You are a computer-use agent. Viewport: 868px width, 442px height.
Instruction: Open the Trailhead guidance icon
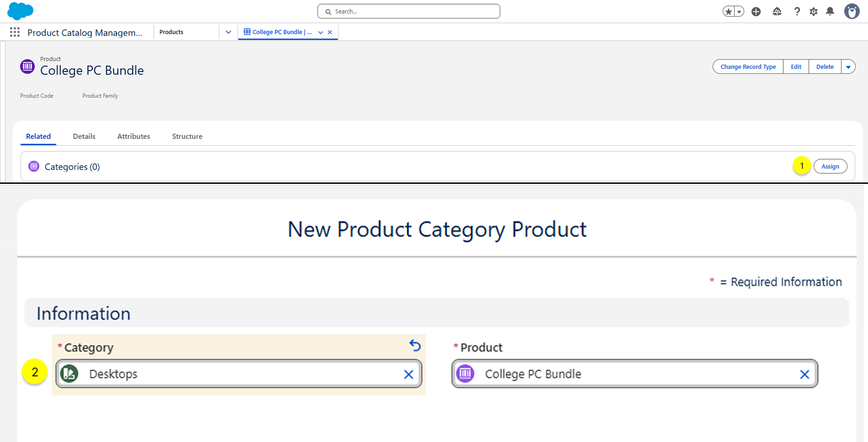tap(777, 12)
